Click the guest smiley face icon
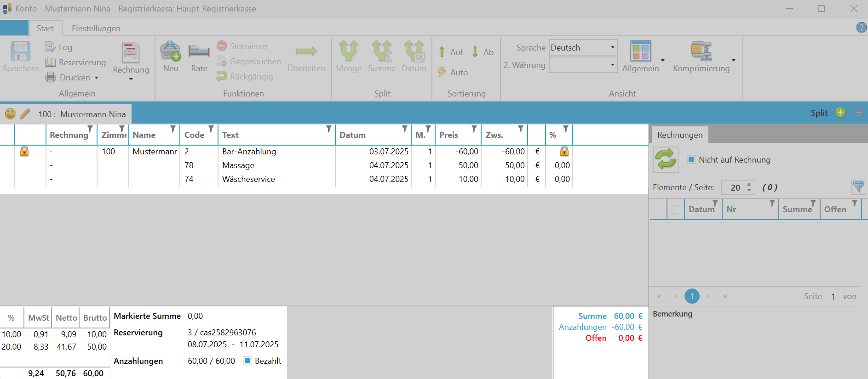Viewport: 868px width, 379px height. pyautogui.click(x=10, y=113)
